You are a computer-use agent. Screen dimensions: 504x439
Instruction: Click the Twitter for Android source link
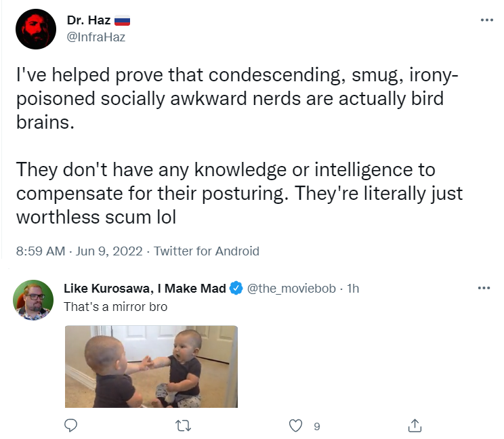207,251
